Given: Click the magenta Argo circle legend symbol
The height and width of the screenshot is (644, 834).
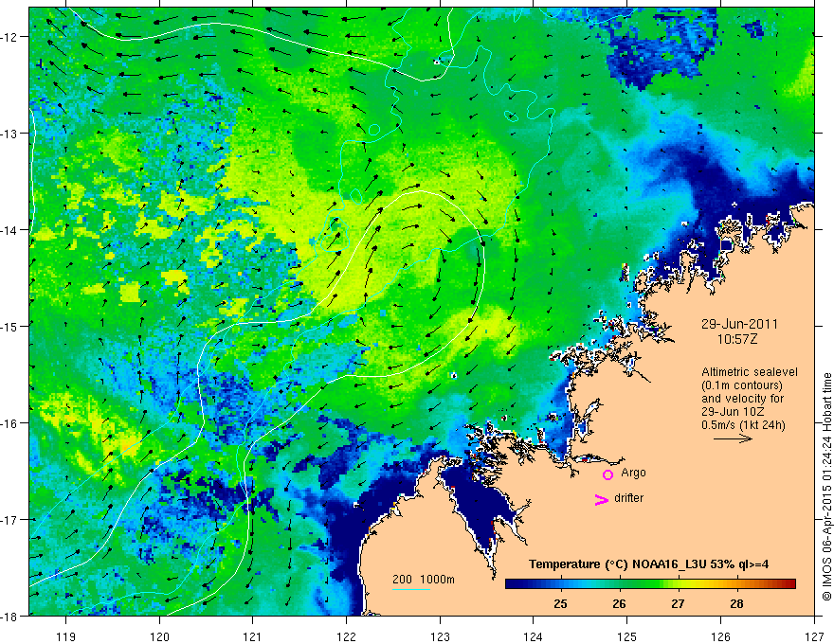Looking at the screenshot, I should point(607,474).
